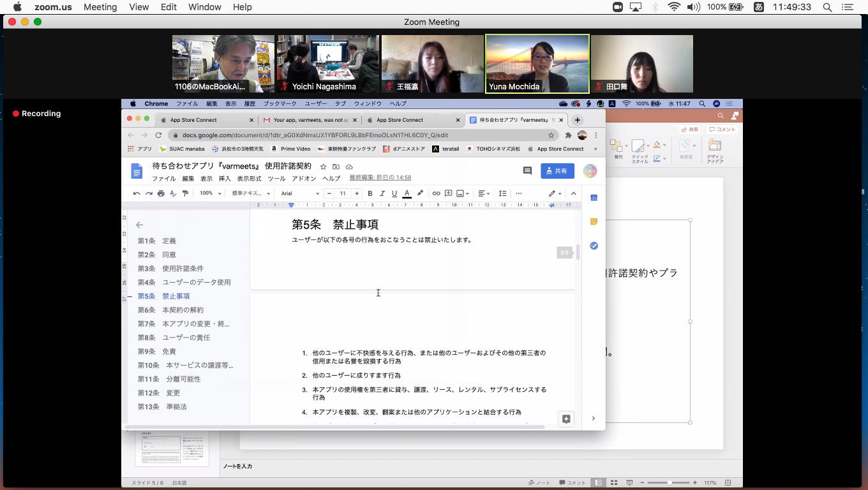Open the Docs ツール menu
868x490 pixels.
(276, 179)
